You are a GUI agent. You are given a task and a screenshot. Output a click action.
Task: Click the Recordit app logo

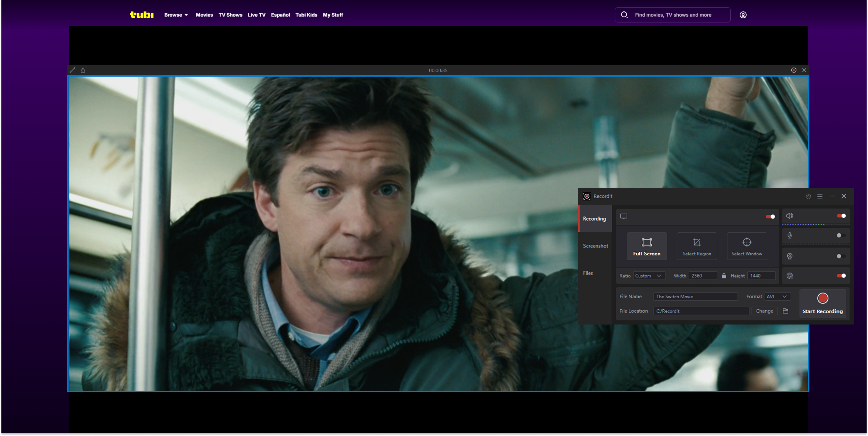click(587, 196)
